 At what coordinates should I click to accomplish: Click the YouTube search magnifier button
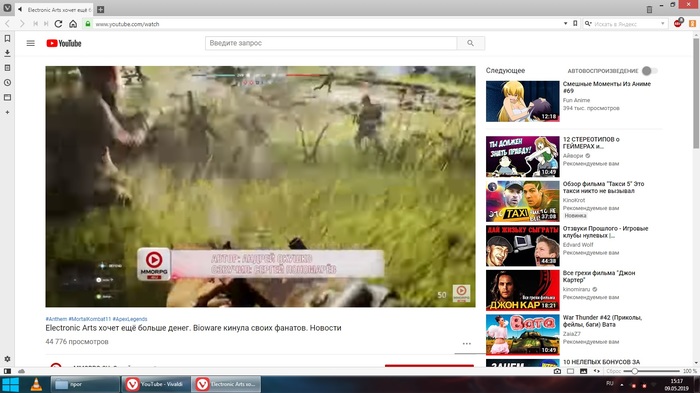pos(471,43)
